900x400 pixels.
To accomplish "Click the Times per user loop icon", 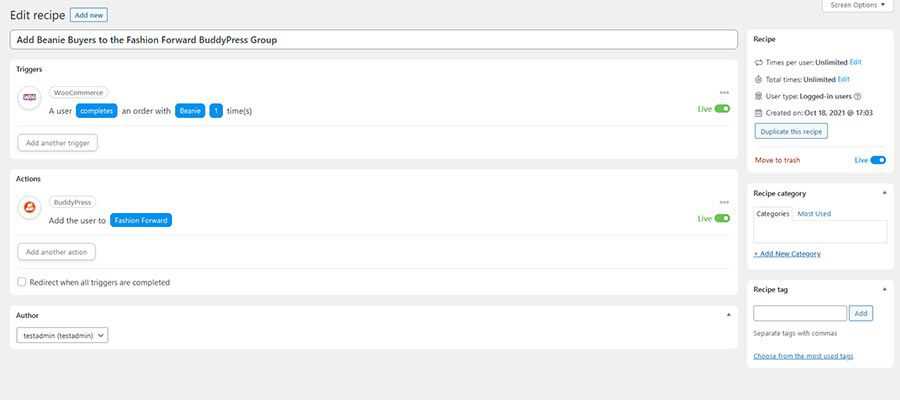I will tap(759, 62).
